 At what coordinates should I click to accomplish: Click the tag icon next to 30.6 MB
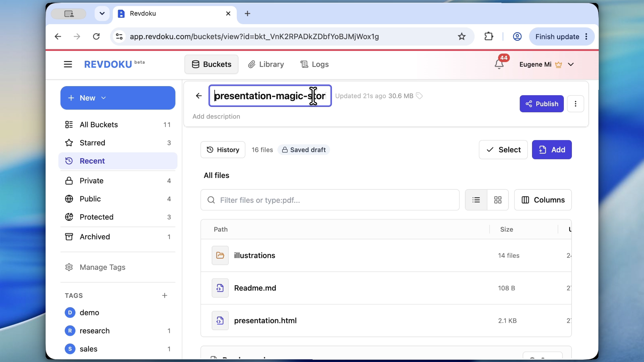[x=419, y=96]
